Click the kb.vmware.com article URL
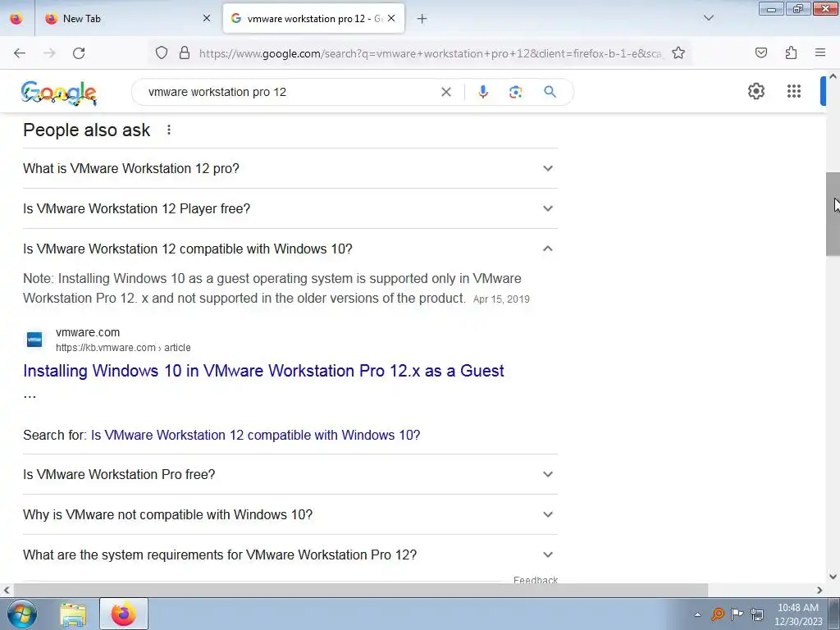The height and width of the screenshot is (630, 840). (x=123, y=348)
